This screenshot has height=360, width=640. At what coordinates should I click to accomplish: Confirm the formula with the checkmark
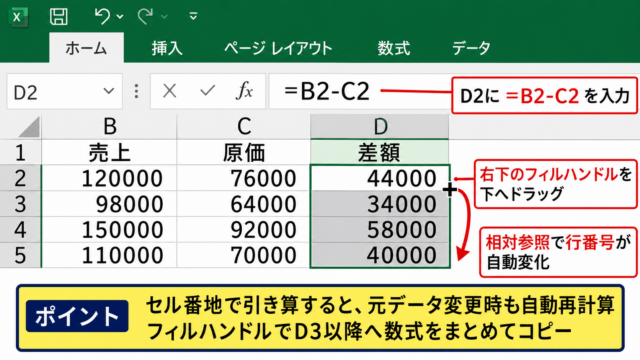pyautogui.click(x=207, y=91)
